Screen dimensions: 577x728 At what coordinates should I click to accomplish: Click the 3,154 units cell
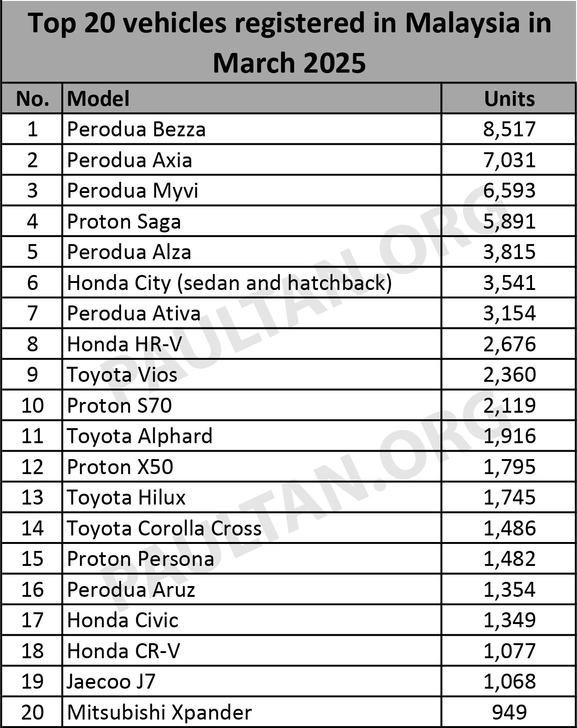509,313
